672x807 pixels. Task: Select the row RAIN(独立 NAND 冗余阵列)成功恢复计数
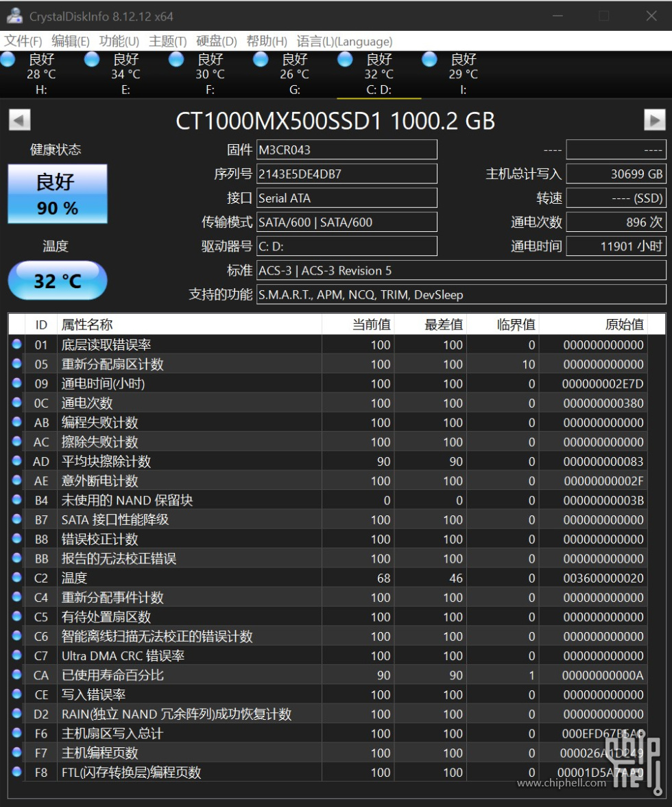pyautogui.click(x=328, y=714)
